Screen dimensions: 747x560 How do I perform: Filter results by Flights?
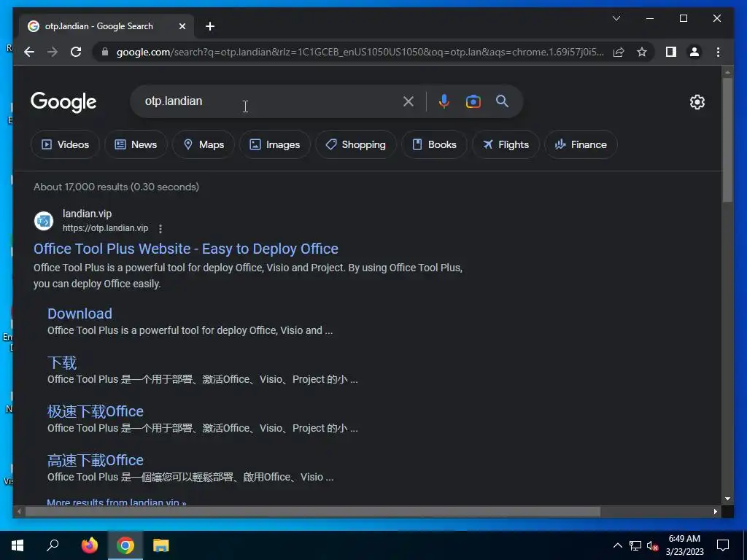click(506, 144)
